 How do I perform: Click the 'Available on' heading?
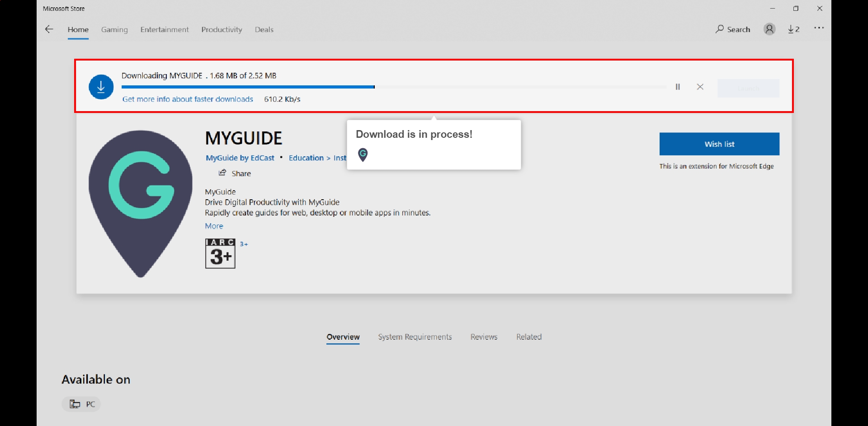96,379
